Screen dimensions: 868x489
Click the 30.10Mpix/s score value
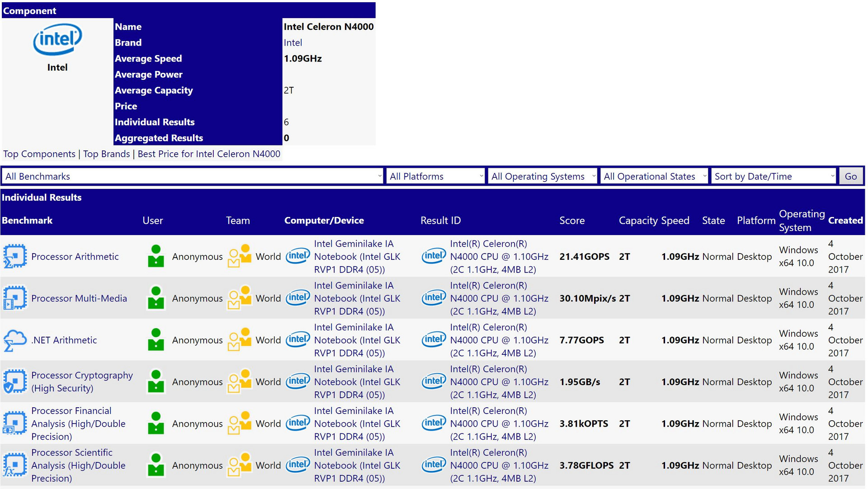click(588, 298)
